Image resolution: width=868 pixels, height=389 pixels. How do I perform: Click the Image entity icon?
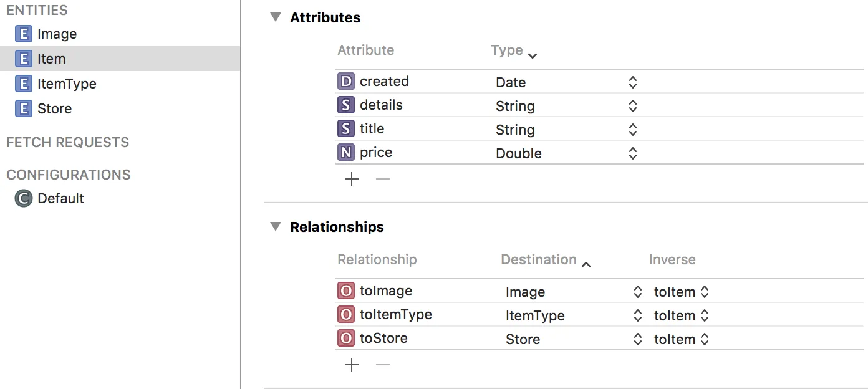click(x=23, y=34)
